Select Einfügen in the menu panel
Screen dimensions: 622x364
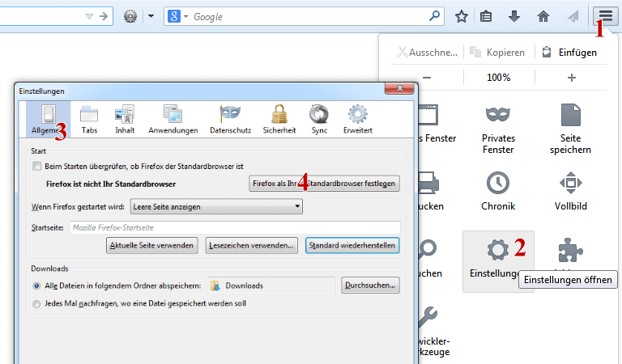(x=569, y=53)
